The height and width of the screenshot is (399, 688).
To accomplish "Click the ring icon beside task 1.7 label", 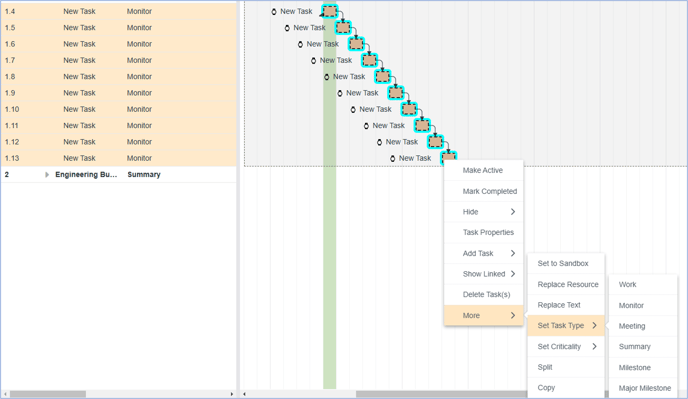I will click(313, 61).
